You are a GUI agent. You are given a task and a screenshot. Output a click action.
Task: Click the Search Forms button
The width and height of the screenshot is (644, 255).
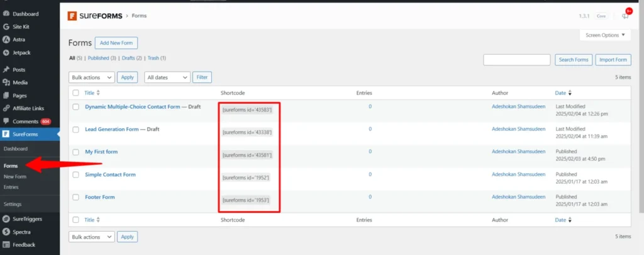[x=574, y=60]
